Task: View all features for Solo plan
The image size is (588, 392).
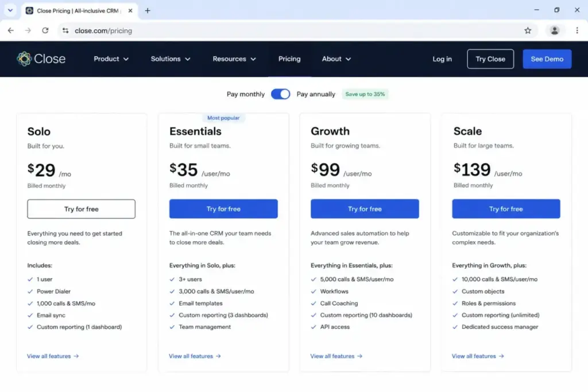Action: (x=53, y=356)
